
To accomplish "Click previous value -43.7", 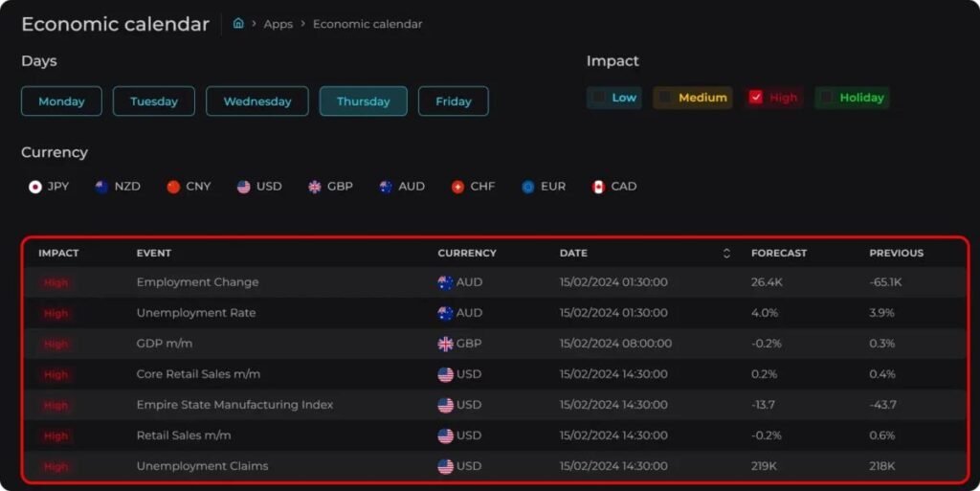I will coord(883,405).
